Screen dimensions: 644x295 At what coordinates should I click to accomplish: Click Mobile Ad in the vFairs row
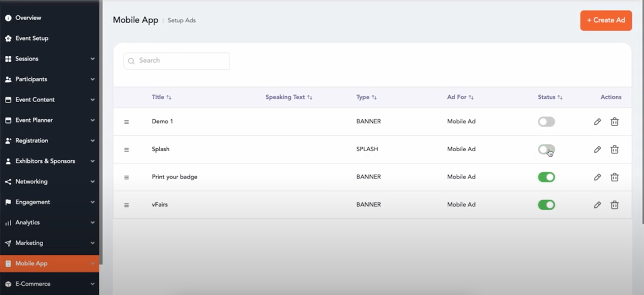(x=461, y=205)
